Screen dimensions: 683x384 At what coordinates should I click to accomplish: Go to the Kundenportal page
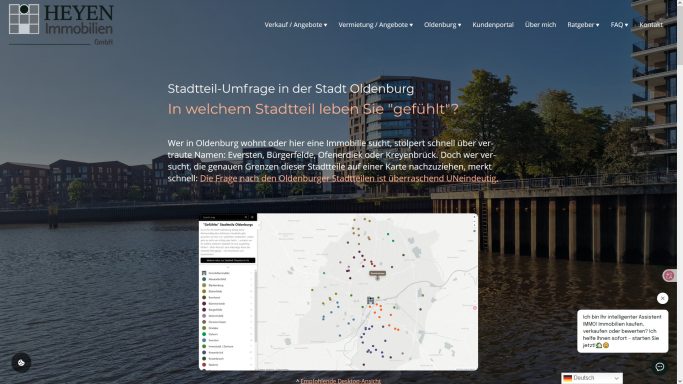493,25
